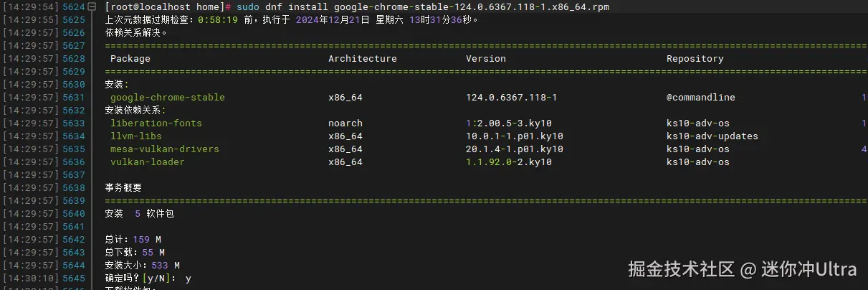
Task: Select the mesa-vulkan-drivers package name
Action: (164, 149)
